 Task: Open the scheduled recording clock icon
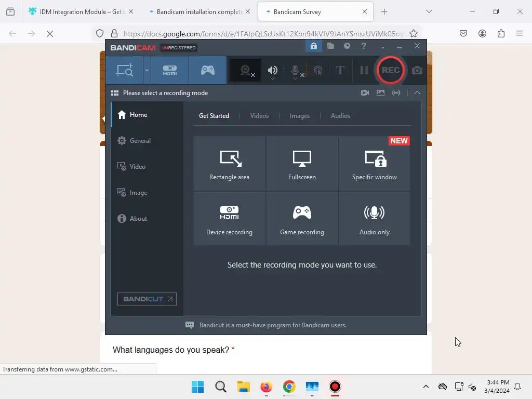tap(347, 46)
